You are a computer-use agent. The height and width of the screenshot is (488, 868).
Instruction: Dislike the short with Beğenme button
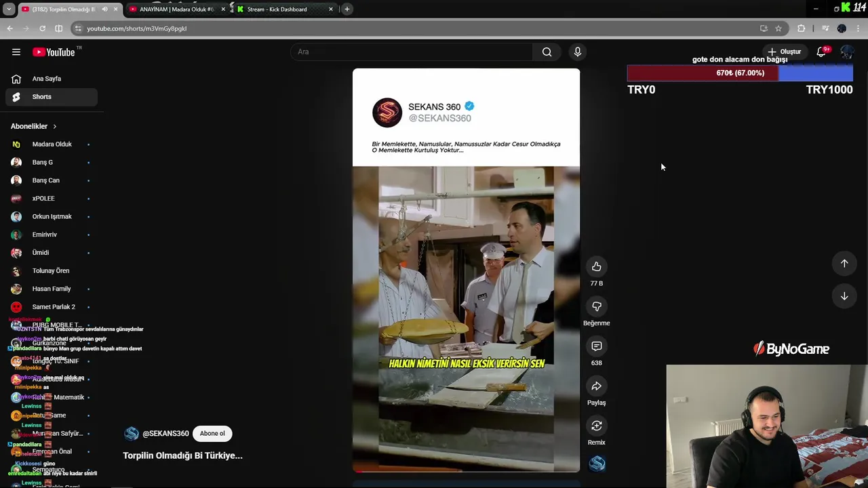[x=597, y=306]
